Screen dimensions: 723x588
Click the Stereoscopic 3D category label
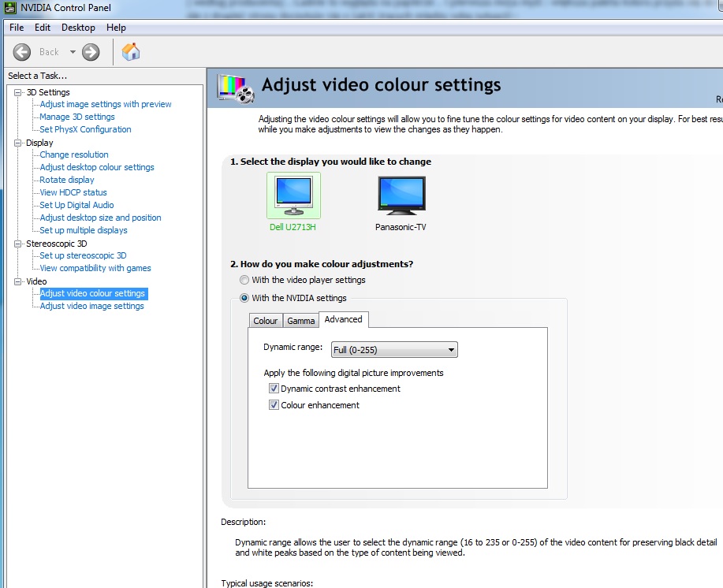[56, 244]
